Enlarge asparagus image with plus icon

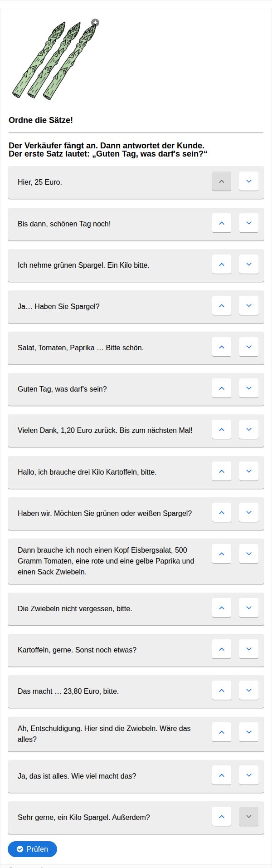pos(95,22)
